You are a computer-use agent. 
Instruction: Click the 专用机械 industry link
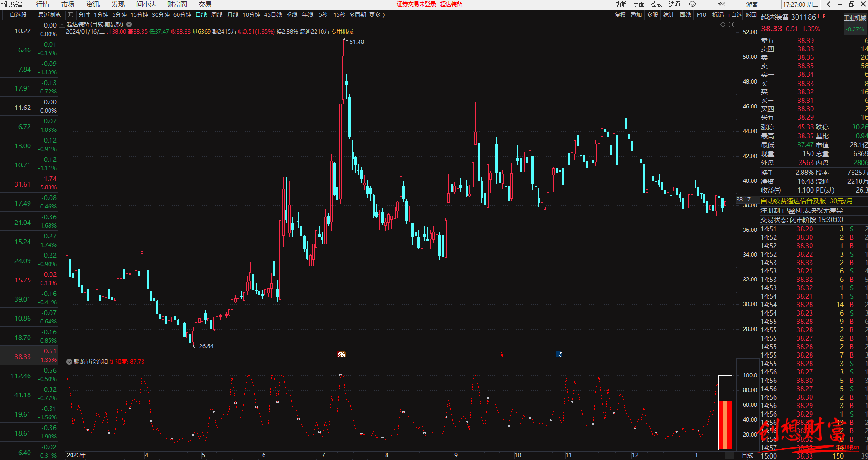click(342, 32)
